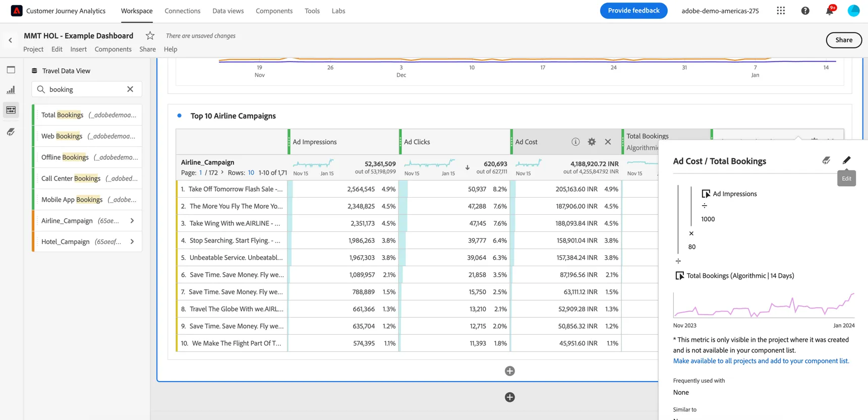Click the Provide feedback button
Image resolution: width=868 pixels, height=420 pixels.
[x=633, y=11]
